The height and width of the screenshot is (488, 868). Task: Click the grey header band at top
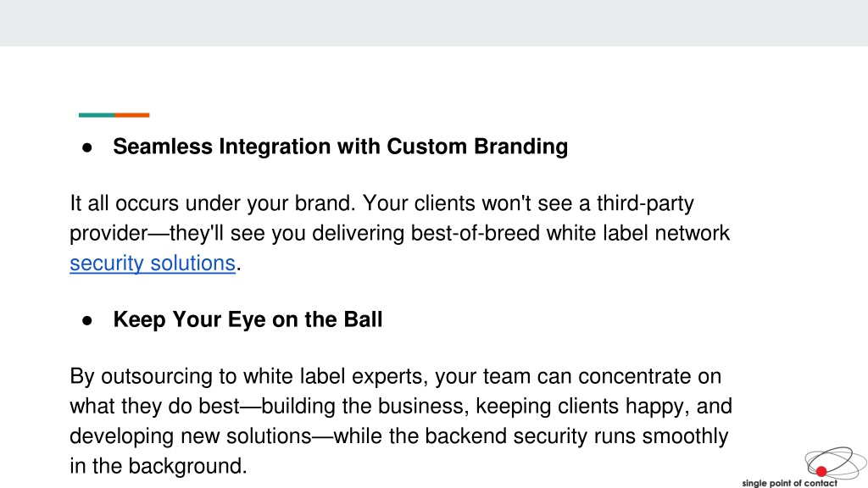click(434, 23)
